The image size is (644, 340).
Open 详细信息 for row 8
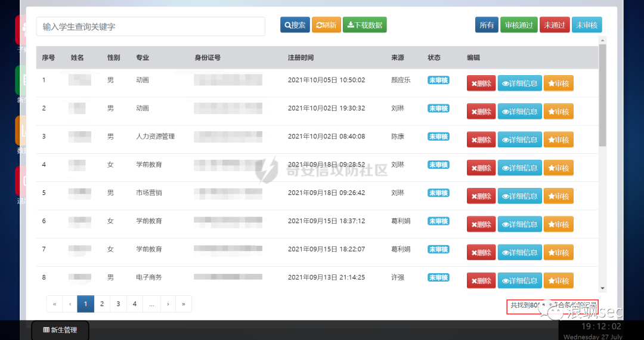(519, 281)
